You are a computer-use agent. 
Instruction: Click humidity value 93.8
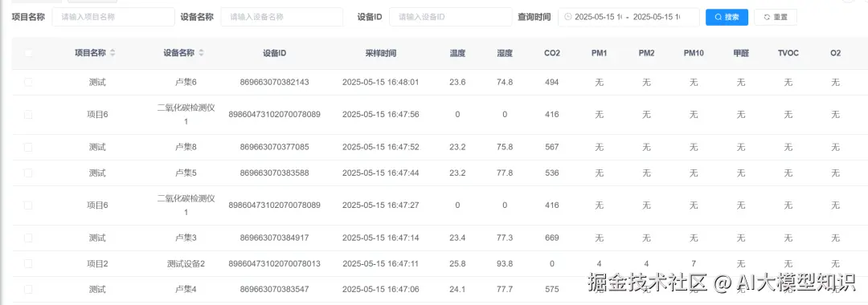(505, 263)
